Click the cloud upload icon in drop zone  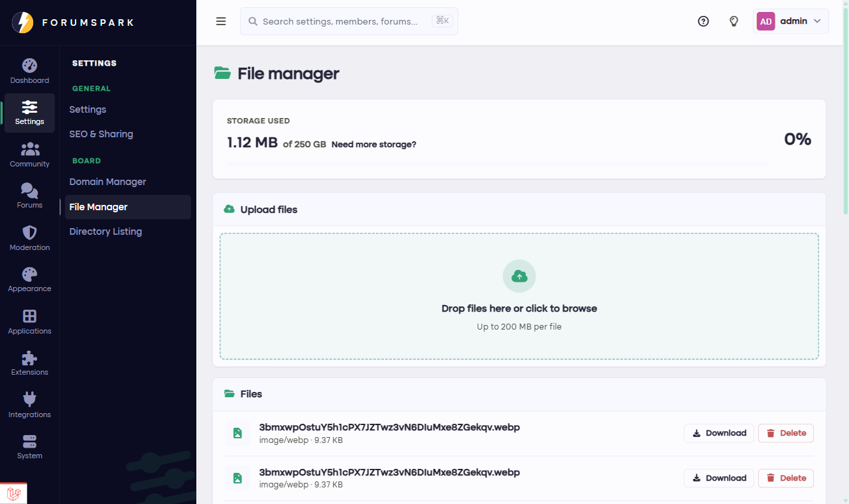tap(519, 276)
